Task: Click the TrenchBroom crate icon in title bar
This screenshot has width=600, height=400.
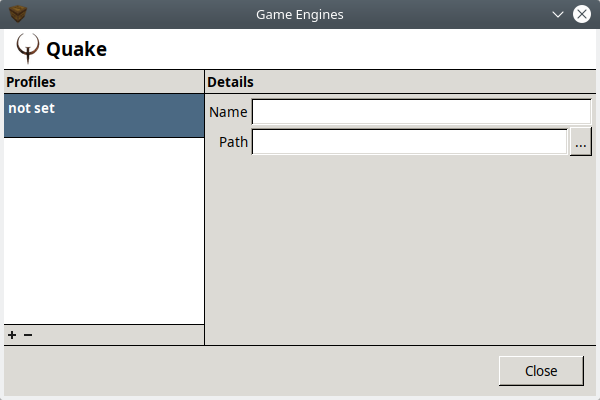Action: tap(18, 14)
